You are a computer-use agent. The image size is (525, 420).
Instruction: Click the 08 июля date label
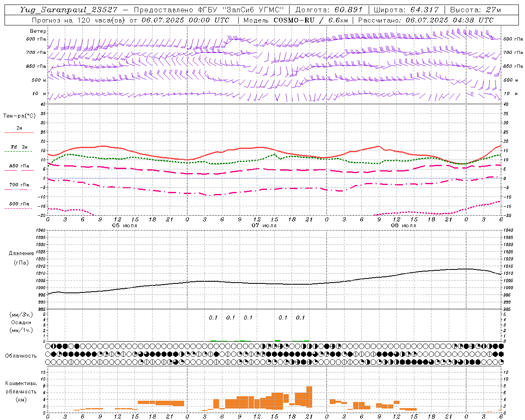[403, 225]
